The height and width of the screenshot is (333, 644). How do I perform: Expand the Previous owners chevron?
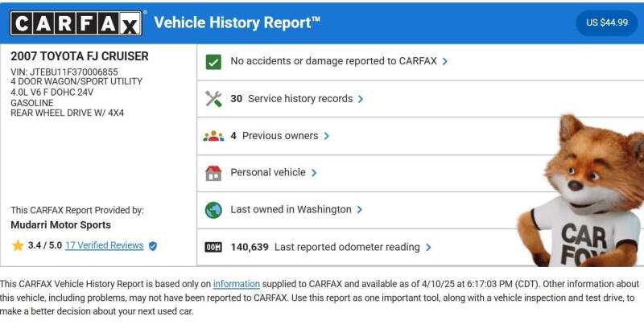327,136
